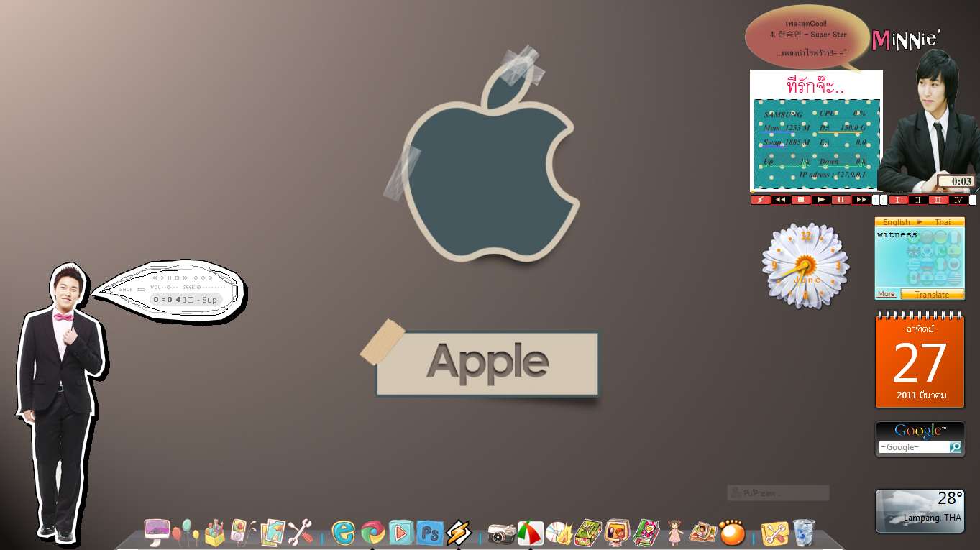Open the green gift box dock icon
Screen dimensions: 980x550
click(x=588, y=533)
